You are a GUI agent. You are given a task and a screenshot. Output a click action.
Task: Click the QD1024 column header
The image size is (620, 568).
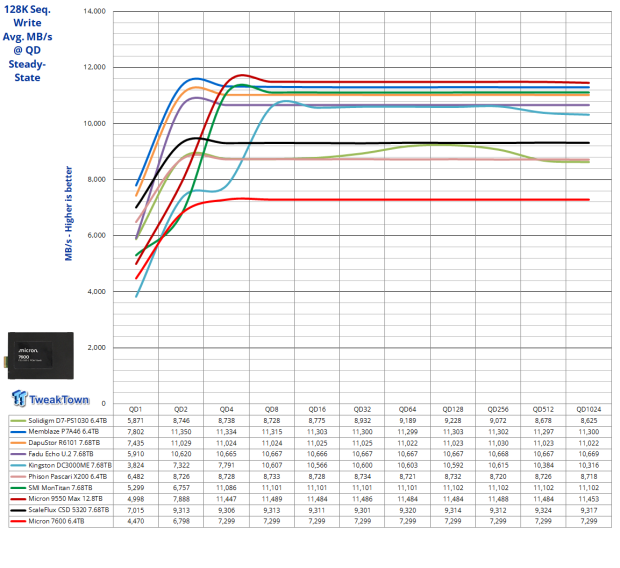[589, 409]
